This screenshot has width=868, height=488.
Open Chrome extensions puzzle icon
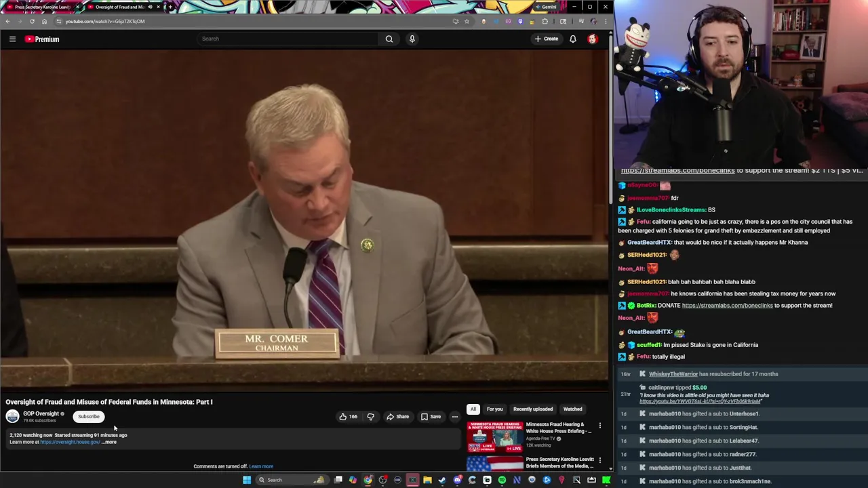click(x=545, y=21)
